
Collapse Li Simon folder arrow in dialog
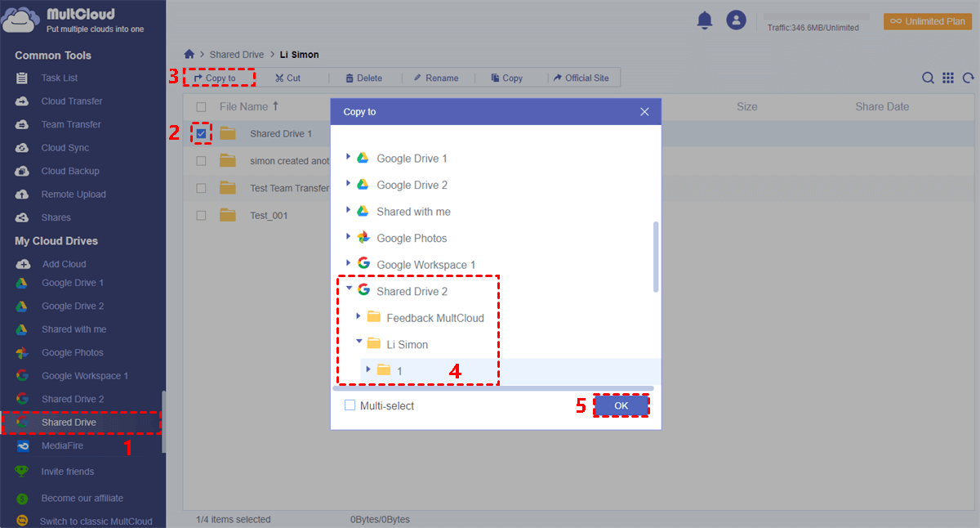point(359,342)
